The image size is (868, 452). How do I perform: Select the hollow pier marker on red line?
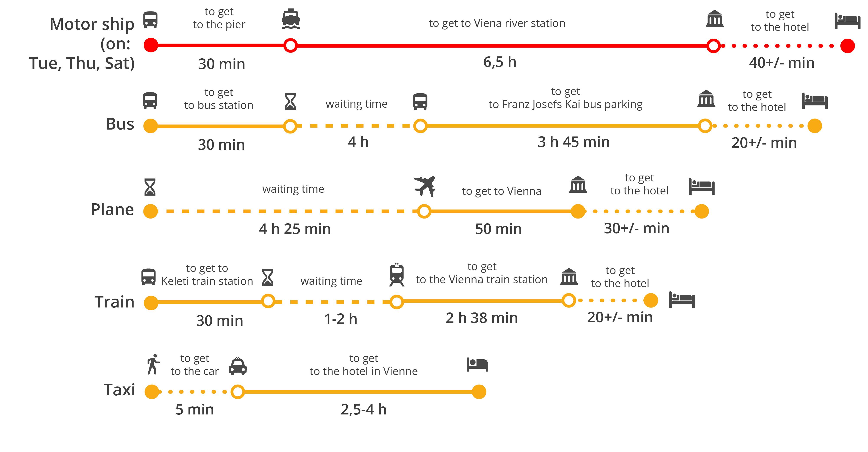(x=291, y=45)
